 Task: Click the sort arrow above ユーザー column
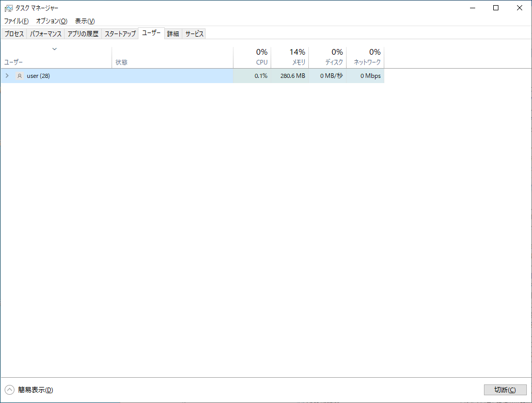click(55, 50)
